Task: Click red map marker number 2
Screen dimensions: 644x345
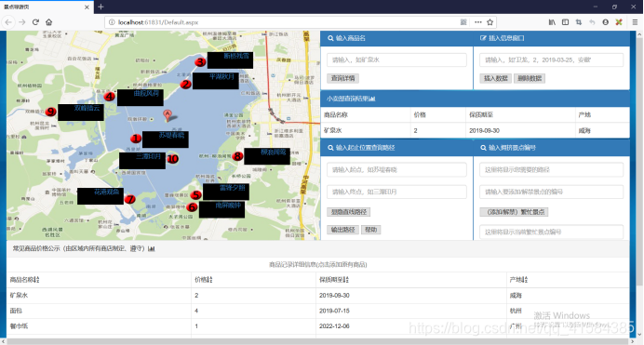Action: pos(185,85)
